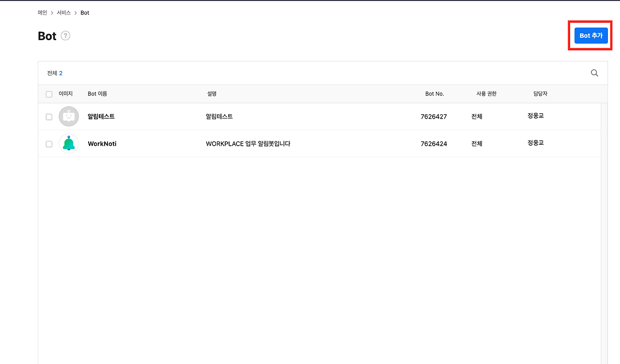The width and height of the screenshot is (620, 364).
Task: Click the WorkNoti green bell avatar
Action: point(69,144)
